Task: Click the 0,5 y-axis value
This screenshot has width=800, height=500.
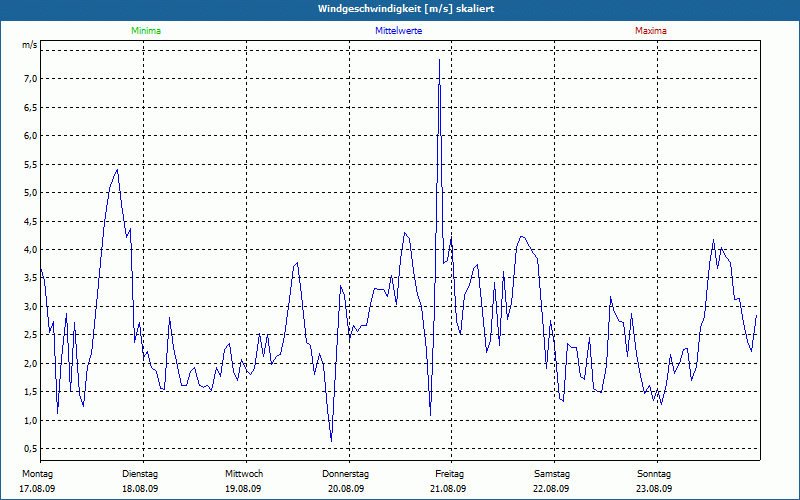Action: 30,448
